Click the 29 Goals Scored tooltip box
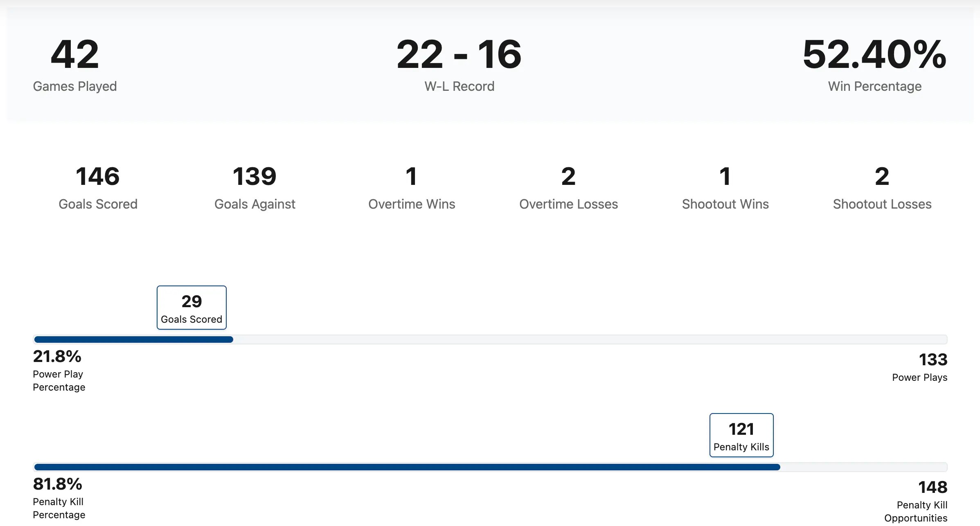Image resolution: width=980 pixels, height=526 pixels. (191, 308)
